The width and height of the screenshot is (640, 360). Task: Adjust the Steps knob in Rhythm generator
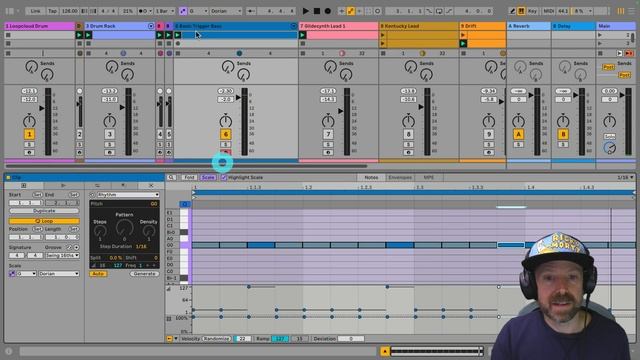pyautogui.click(x=100, y=232)
